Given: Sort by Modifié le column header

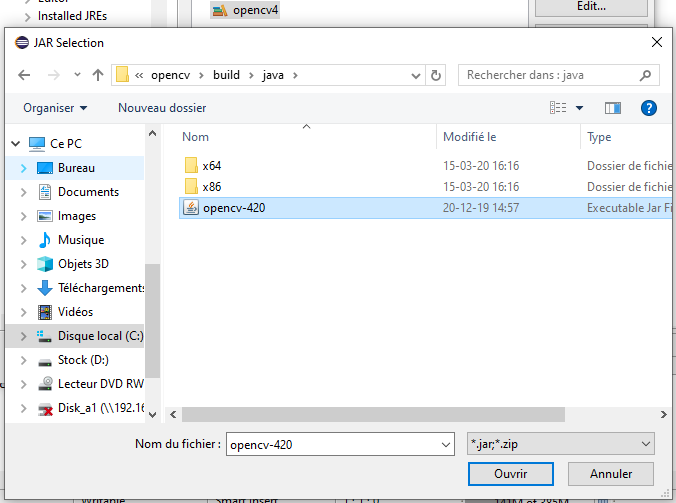Looking at the screenshot, I should point(469,137).
